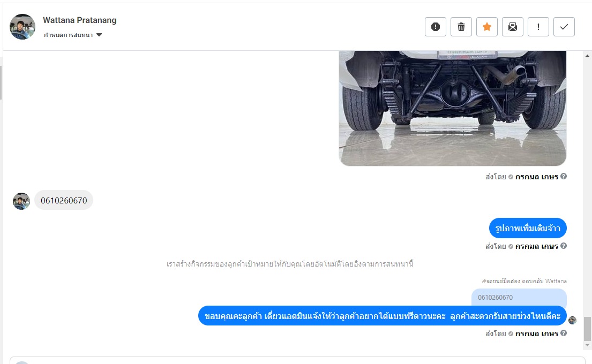Viewport: 592px width, 364px height.
Task: Click the seen-by avatar beside last message
Action: pyautogui.click(x=572, y=320)
